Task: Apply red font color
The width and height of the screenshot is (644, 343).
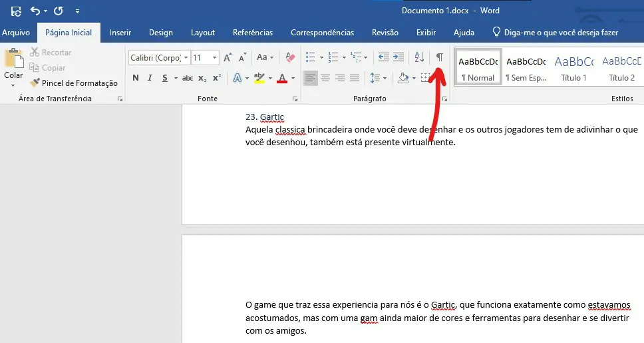Action: coord(282,78)
